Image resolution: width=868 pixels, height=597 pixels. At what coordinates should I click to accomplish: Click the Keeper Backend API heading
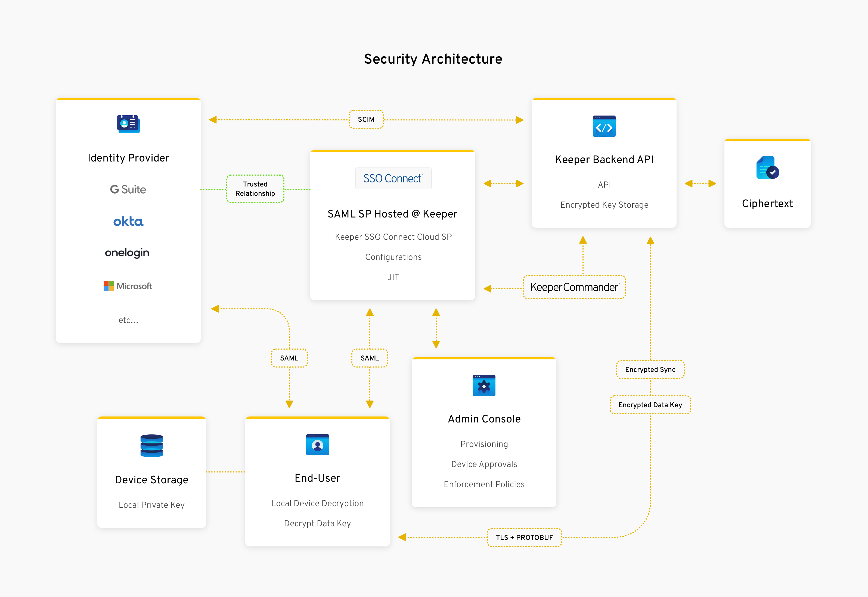coord(604,160)
